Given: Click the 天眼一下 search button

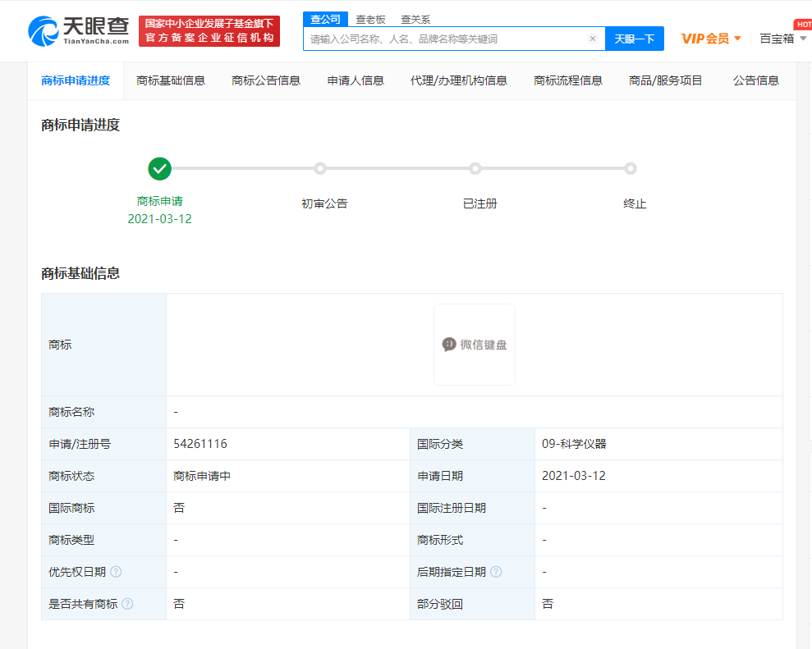Looking at the screenshot, I should pyautogui.click(x=634, y=39).
